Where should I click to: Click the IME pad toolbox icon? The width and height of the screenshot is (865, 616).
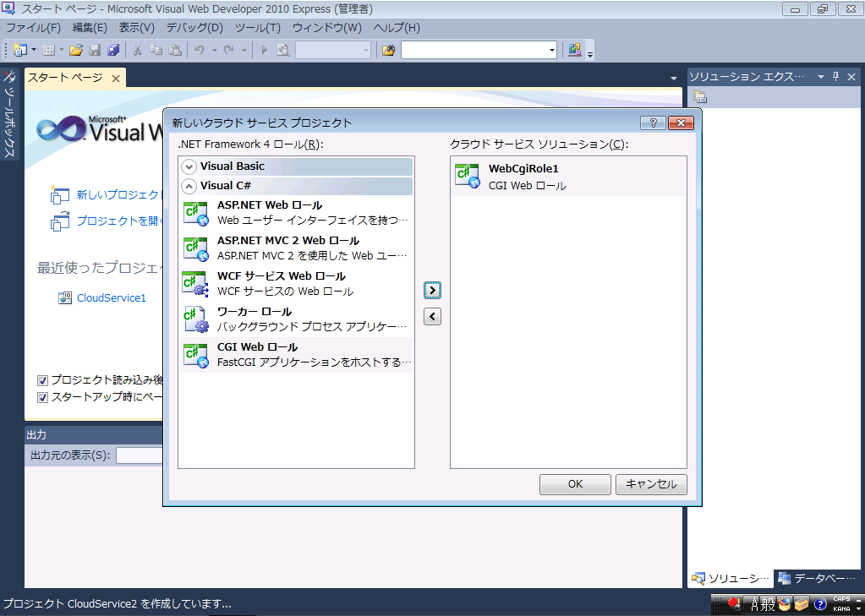pos(784,604)
